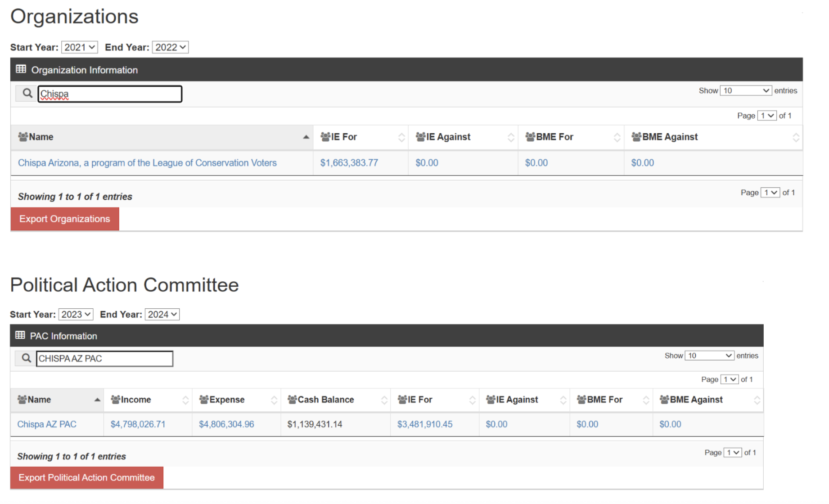Sort PAC table by BME For
The width and height of the screenshot is (829, 504).
pos(611,400)
